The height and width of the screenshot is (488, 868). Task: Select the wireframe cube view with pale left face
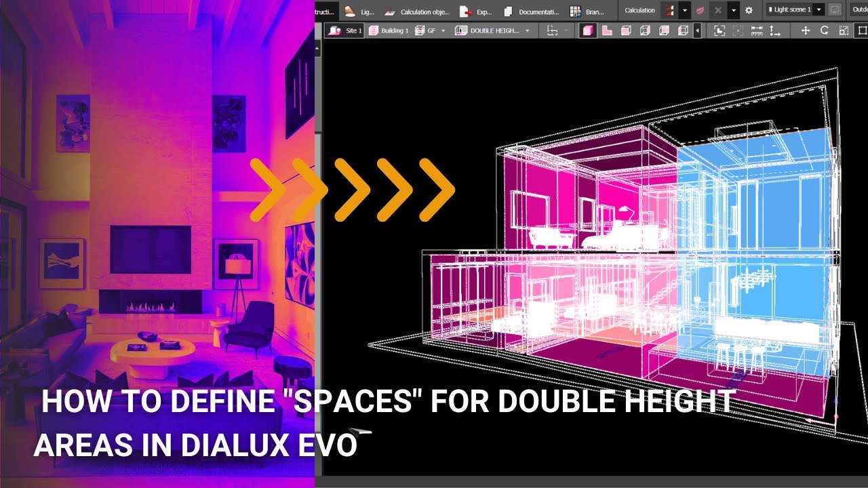point(683,30)
